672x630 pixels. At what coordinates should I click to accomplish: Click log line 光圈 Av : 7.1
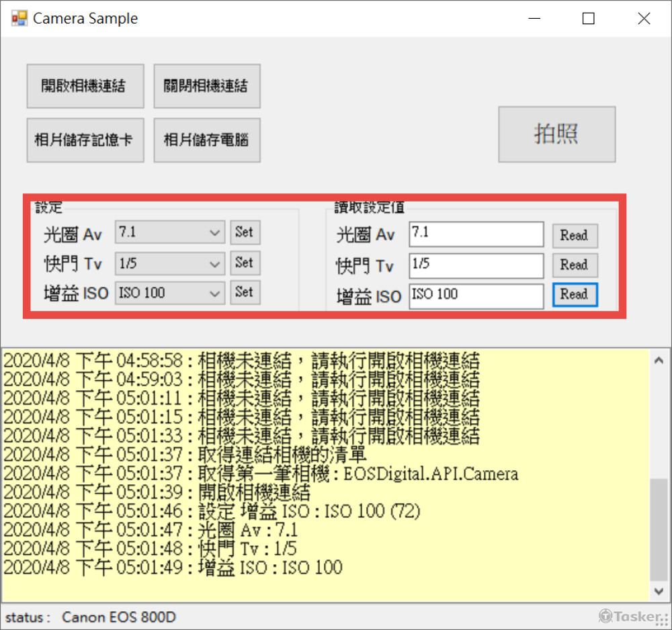151,530
